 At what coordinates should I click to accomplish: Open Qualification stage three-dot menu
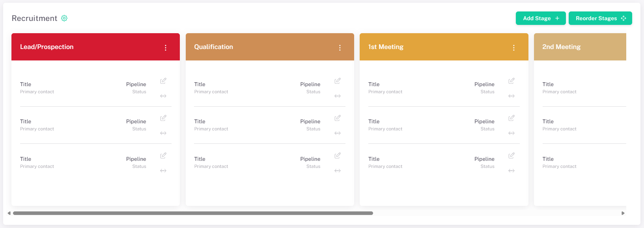click(x=340, y=48)
